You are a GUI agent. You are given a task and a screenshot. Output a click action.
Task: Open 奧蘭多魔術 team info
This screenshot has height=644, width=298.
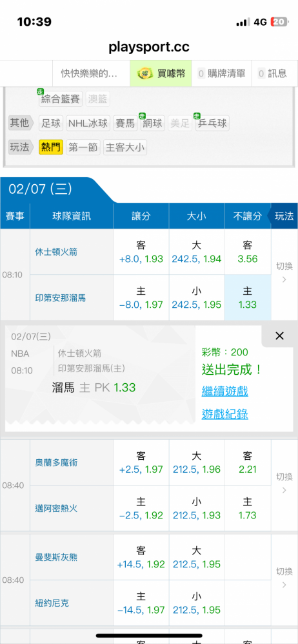point(56,462)
